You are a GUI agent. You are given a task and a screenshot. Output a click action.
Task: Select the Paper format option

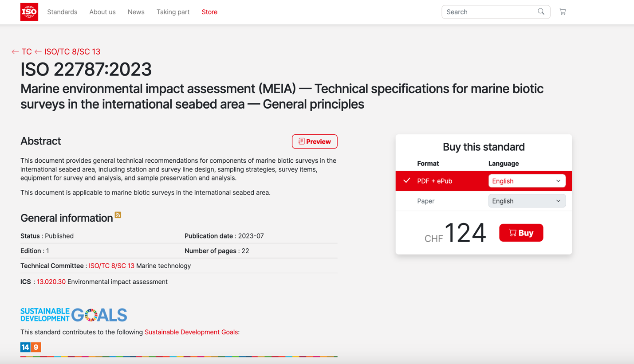tap(425, 201)
